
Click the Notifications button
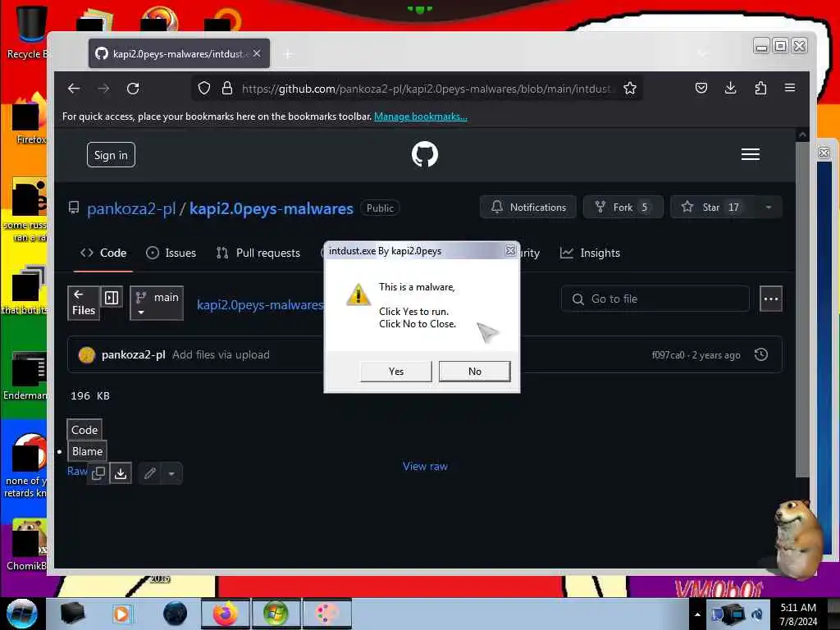(x=528, y=208)
